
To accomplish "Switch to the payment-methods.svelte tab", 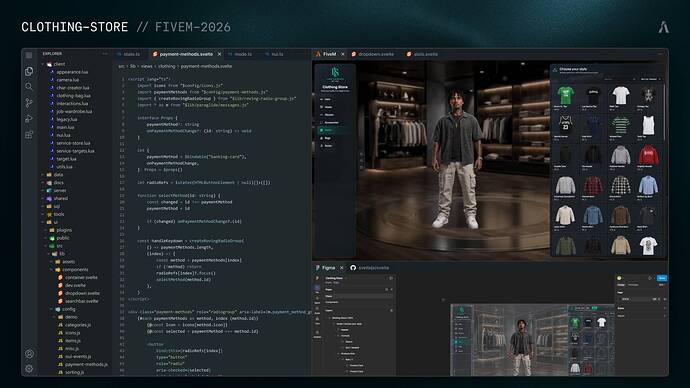I will coord(186,54).
